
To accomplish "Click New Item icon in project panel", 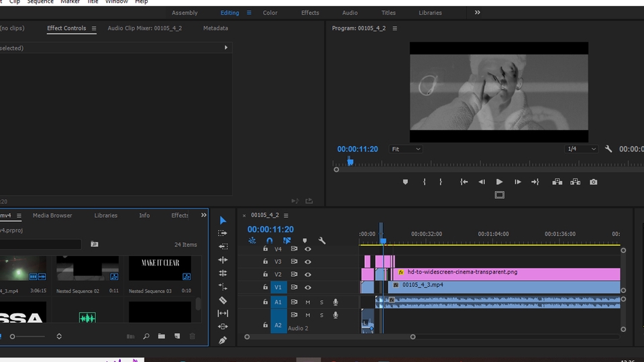I will [177, 337].
